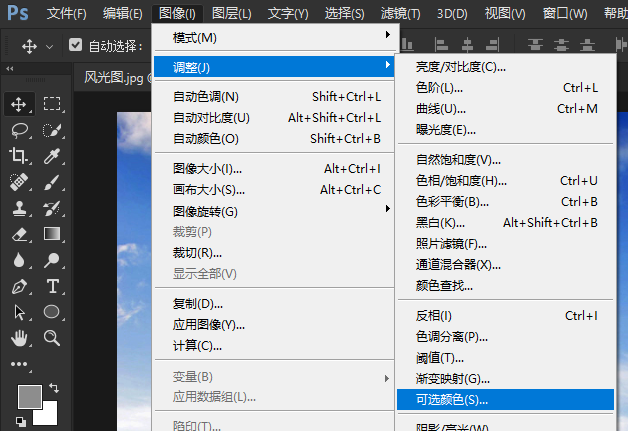Screen dimensions: 628x431
Task: Select the Blur tool droplet icon
Action: [x=18, y=260]
